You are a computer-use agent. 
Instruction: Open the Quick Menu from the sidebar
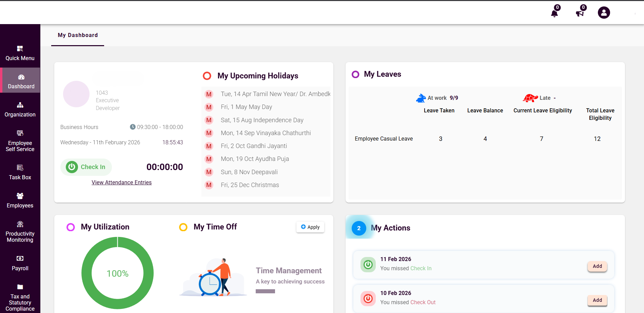20,53
